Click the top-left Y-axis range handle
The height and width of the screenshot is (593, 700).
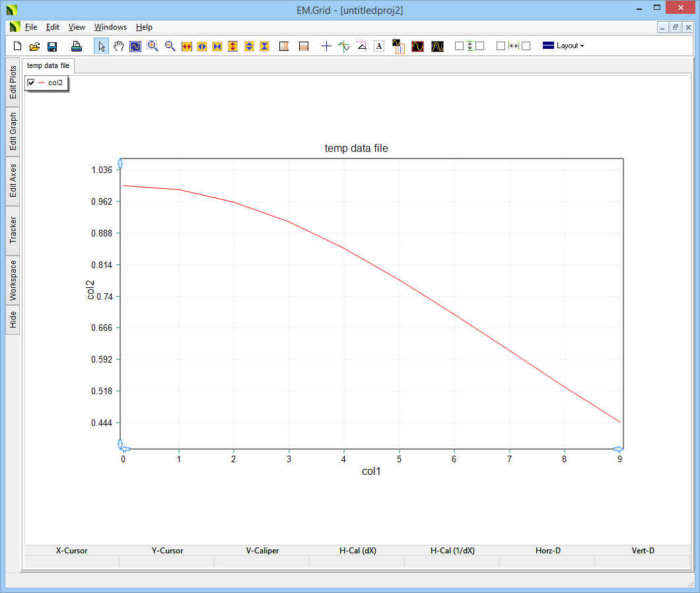pyautogui.click(x=120, y=163)
